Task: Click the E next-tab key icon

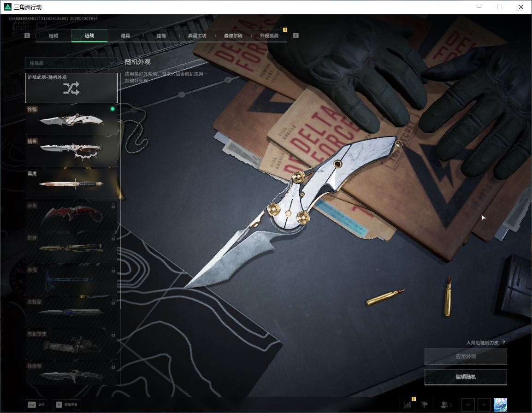Action: tap(296, 35)
